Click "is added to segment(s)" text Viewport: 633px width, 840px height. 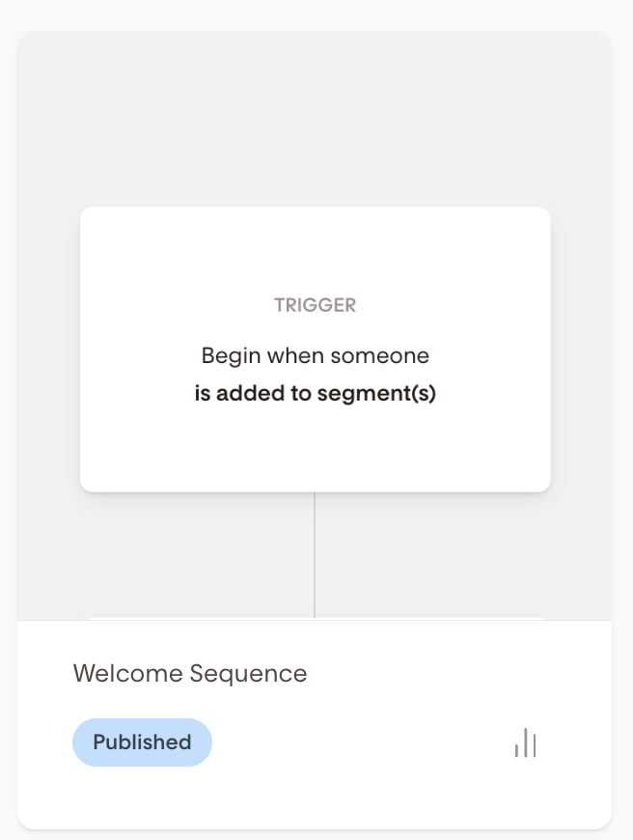point(315,394)
